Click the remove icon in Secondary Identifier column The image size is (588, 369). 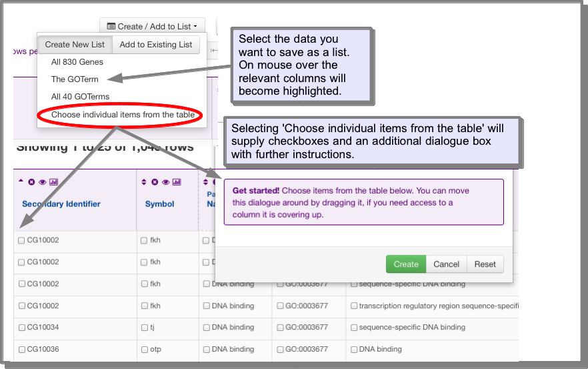tap(31, 182)
